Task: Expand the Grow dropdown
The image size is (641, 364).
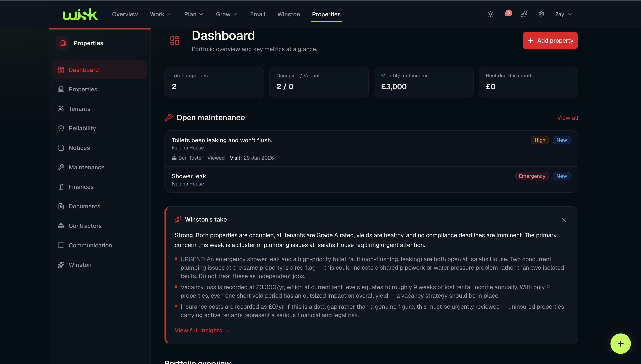Action: tap(227, 14)
